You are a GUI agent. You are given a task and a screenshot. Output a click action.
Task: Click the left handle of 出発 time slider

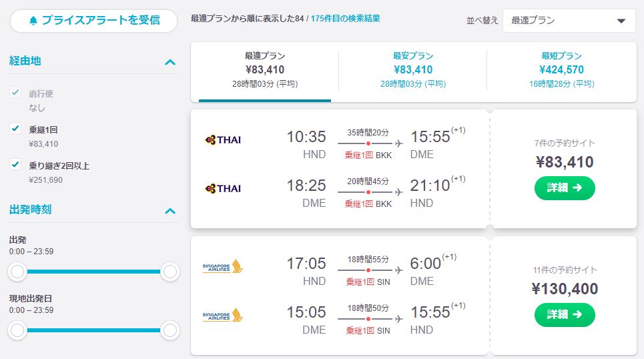coord(17,272)
